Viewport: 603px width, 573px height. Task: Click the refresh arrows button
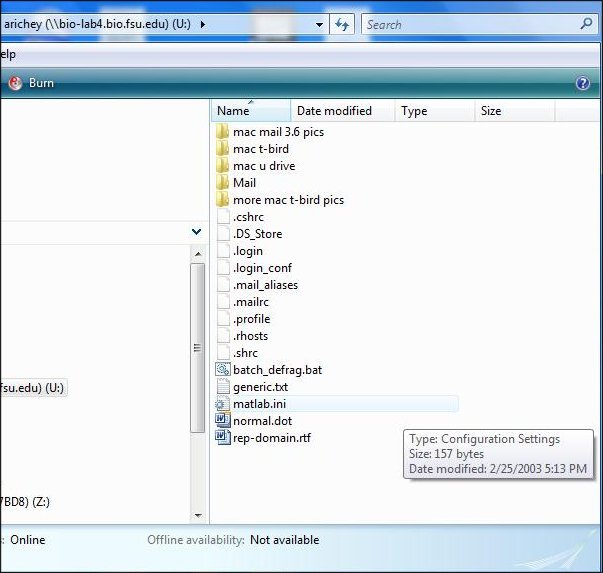pyautogui.click(x=342, y=25)
